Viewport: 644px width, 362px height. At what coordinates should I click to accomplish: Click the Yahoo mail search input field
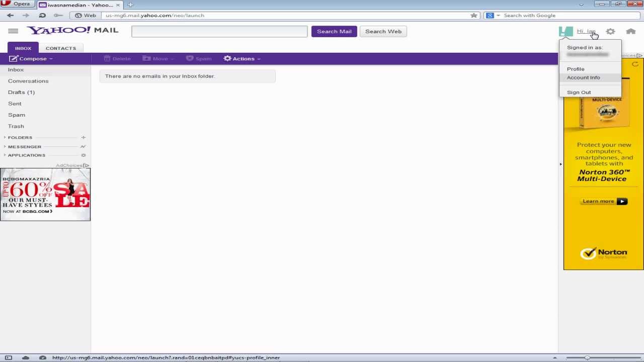click(219, 31)
